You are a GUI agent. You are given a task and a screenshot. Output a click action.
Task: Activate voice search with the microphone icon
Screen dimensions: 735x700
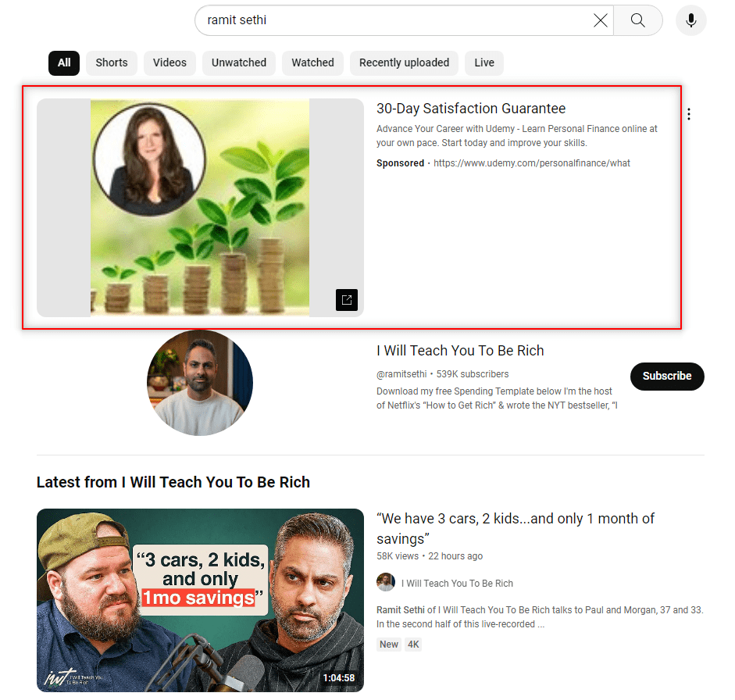[690, 20]
